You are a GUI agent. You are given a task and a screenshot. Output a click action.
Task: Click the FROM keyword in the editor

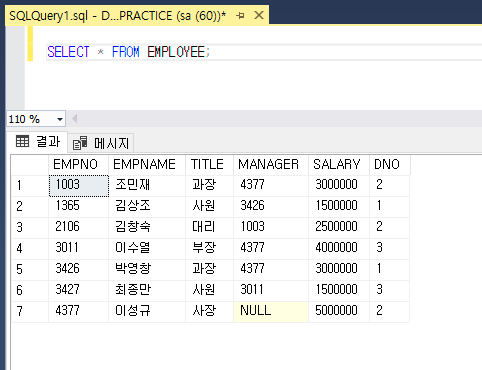tap(126, 52)
